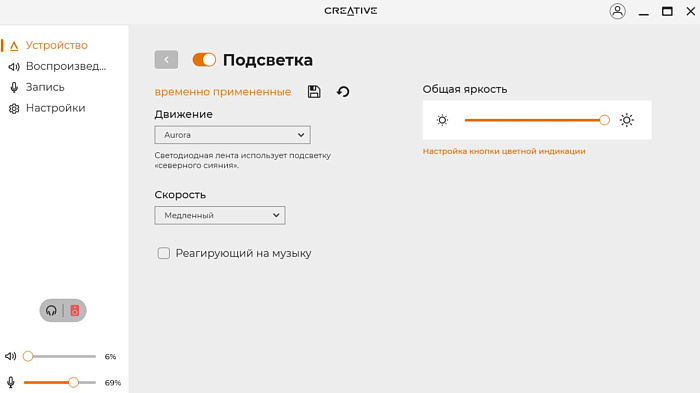Click the 6% playback volume value
The height and width of the screenshot is (393, 700).
110,356
